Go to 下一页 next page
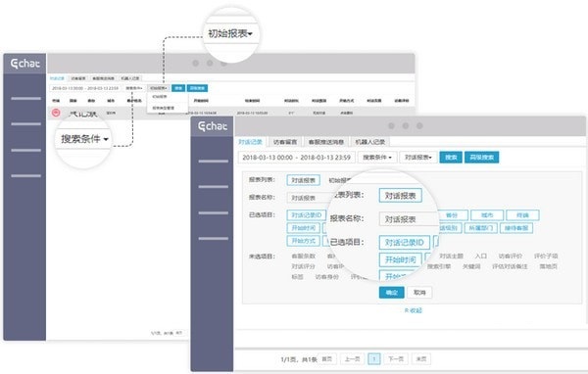This screenshot has width=588, height=374. coord(396,359)
